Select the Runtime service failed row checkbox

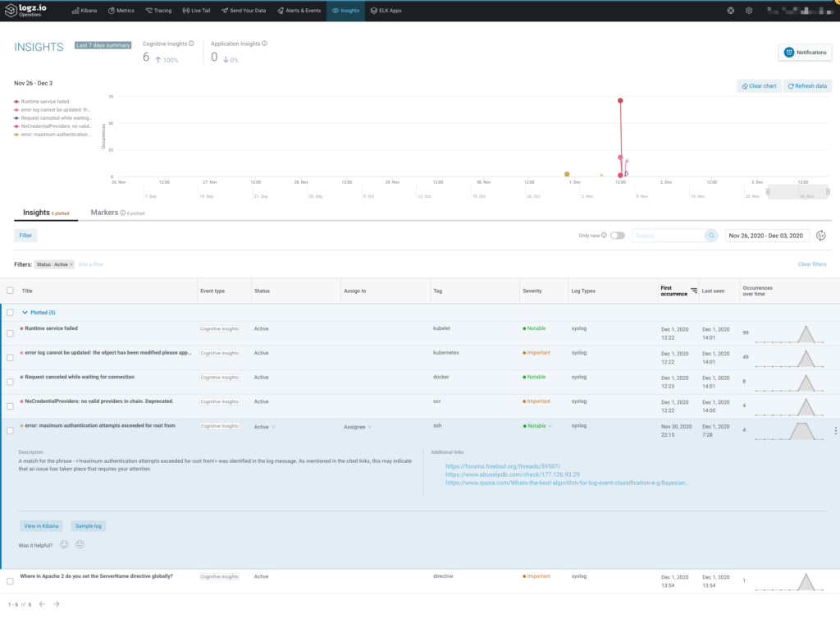pyautogui.click(x=10, y=333)
